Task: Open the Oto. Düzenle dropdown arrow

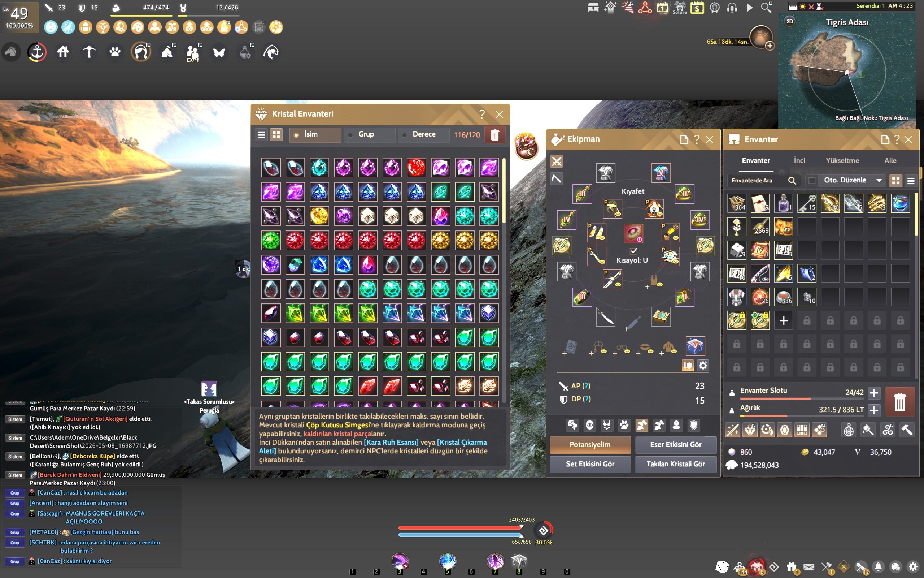Action: tap(879, 180)
